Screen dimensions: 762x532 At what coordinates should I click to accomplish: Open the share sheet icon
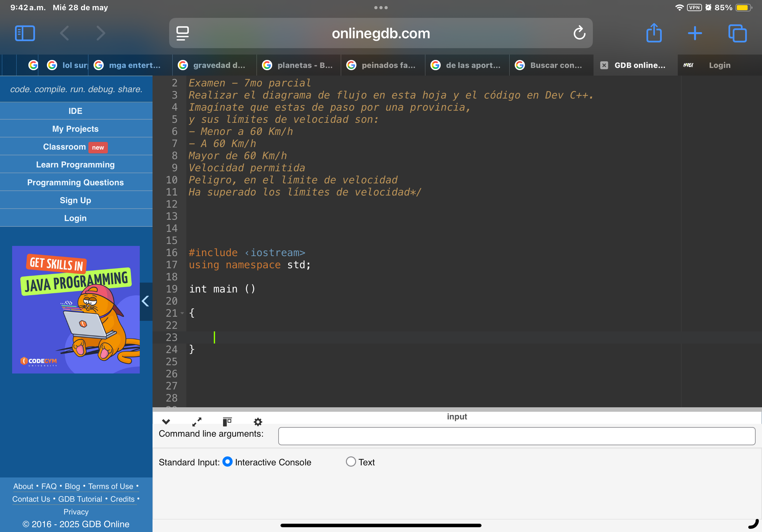pyautogui.click(x=654, y=33)
